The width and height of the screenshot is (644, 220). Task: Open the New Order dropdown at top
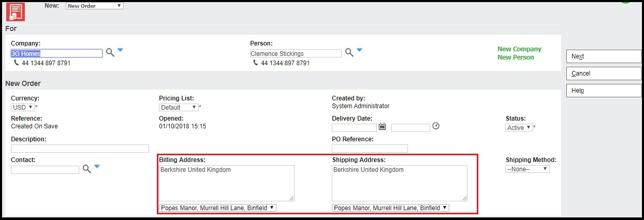tap(94, 6)
